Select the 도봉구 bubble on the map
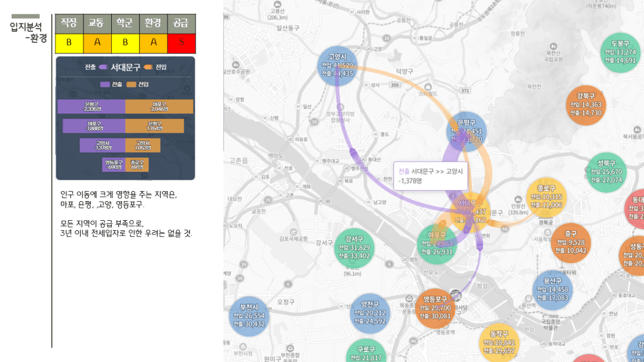The width and height of the screenshot is (644, 362). pyautogui.click(x=619, y=52)
